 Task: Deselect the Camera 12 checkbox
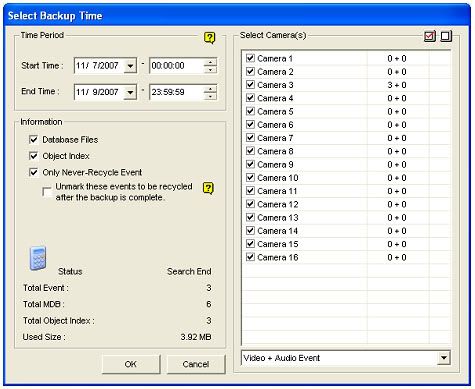[250, 204]
